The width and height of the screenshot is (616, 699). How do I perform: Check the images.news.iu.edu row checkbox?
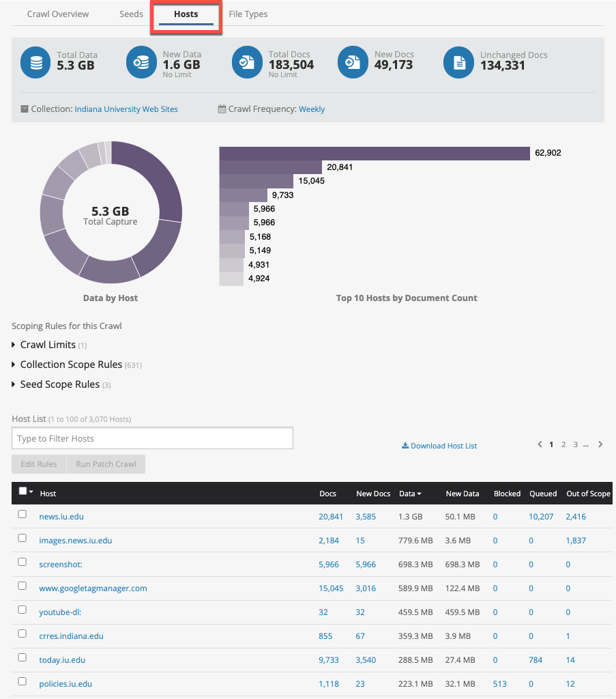click(x=23, y=538)
